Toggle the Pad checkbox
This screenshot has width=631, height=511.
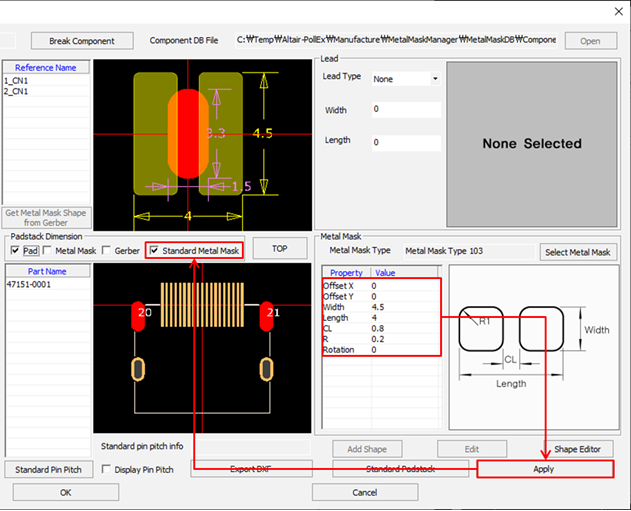[x=16, y=250]
